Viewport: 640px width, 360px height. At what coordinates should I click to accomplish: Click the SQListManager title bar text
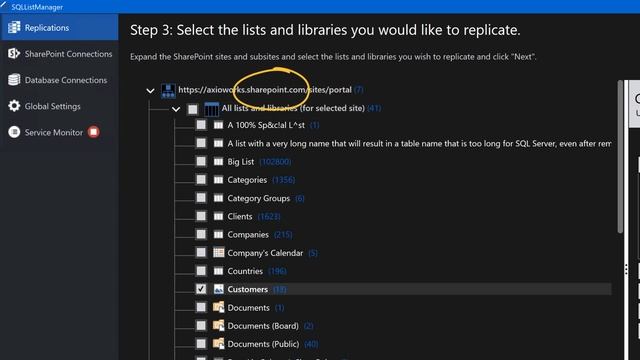pyautogui.click(x=37, y=7)
